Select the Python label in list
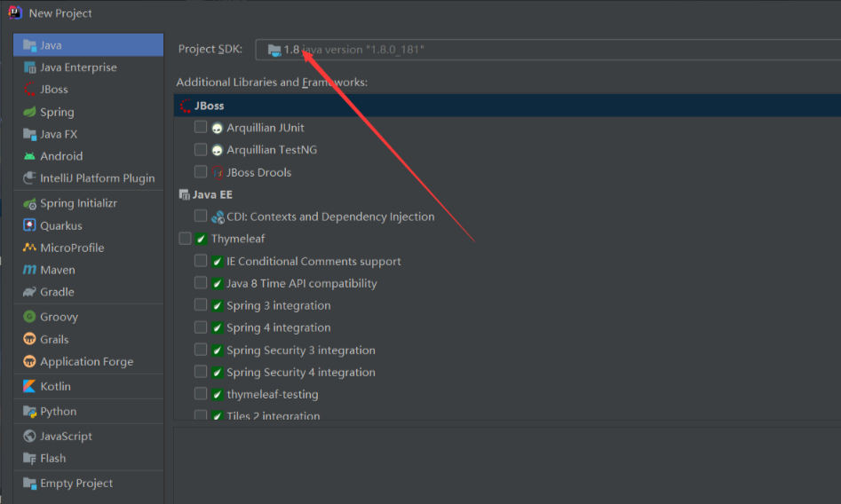This screenshot has height=504, width=841. click(58, 412)
